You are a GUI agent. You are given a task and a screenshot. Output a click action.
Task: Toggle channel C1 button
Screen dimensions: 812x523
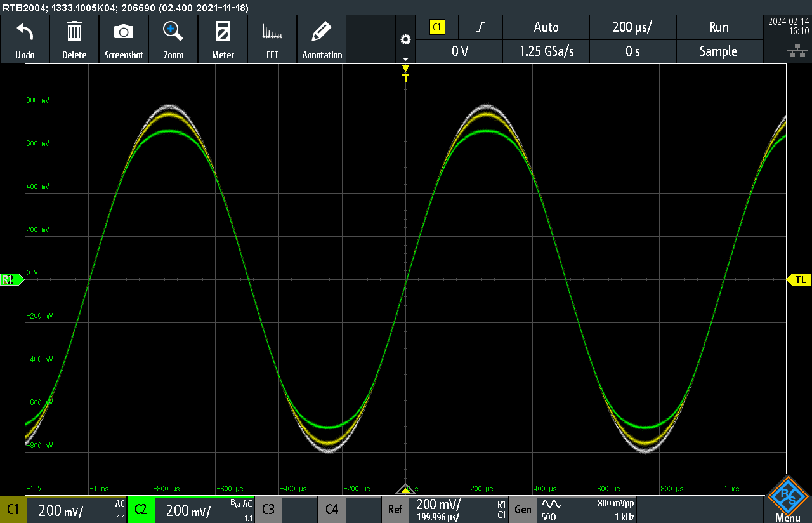point(13,510)
